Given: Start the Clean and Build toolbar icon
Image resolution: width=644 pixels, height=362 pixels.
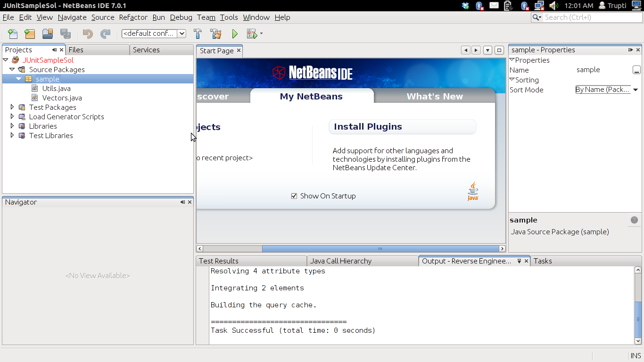Looking at the screenshot, I should pos(215,33).
